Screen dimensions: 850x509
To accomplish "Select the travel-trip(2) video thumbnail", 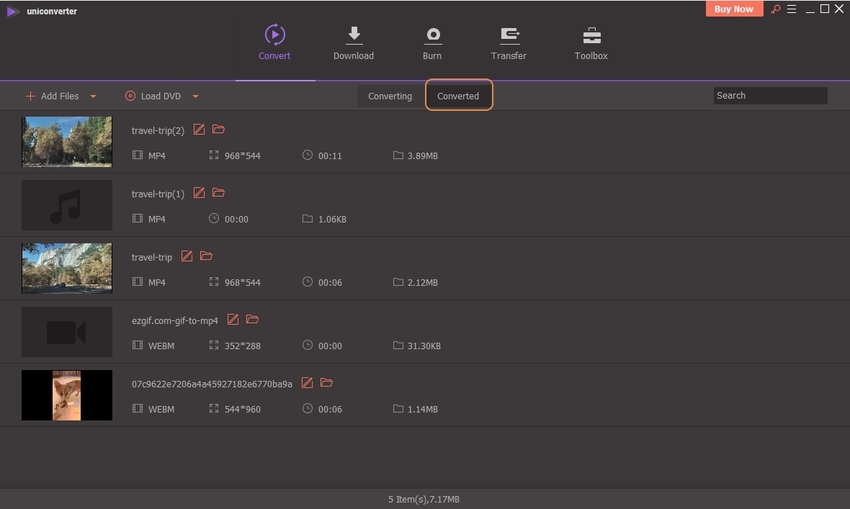I will [x=67, y=142].
